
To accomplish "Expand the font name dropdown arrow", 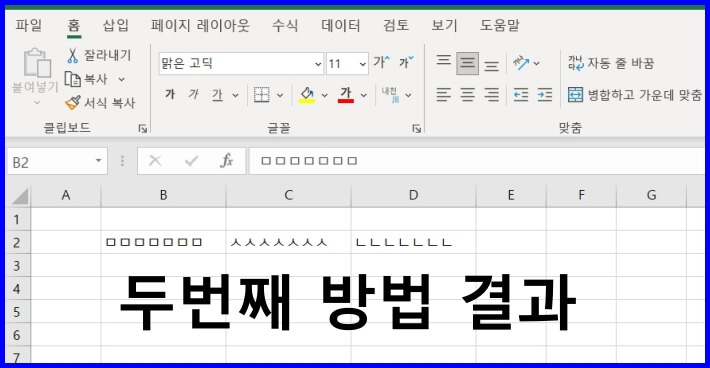I will pos(318,64).
